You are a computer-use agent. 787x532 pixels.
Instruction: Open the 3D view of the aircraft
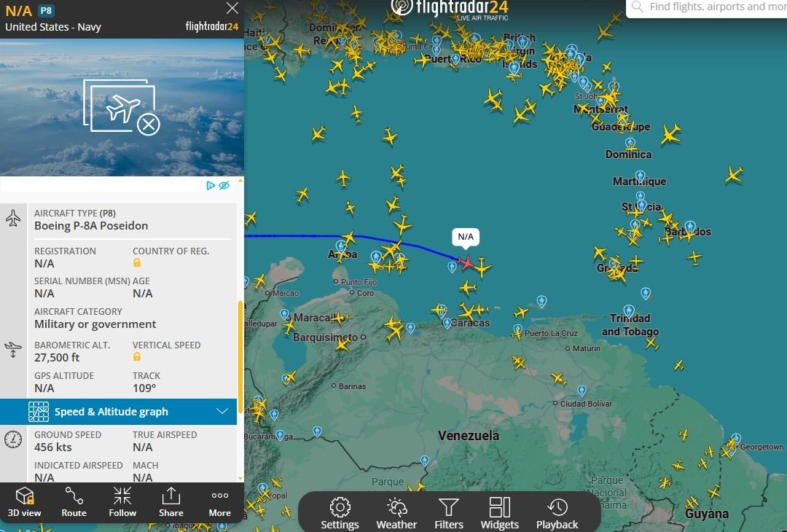[x=24, y=502]
